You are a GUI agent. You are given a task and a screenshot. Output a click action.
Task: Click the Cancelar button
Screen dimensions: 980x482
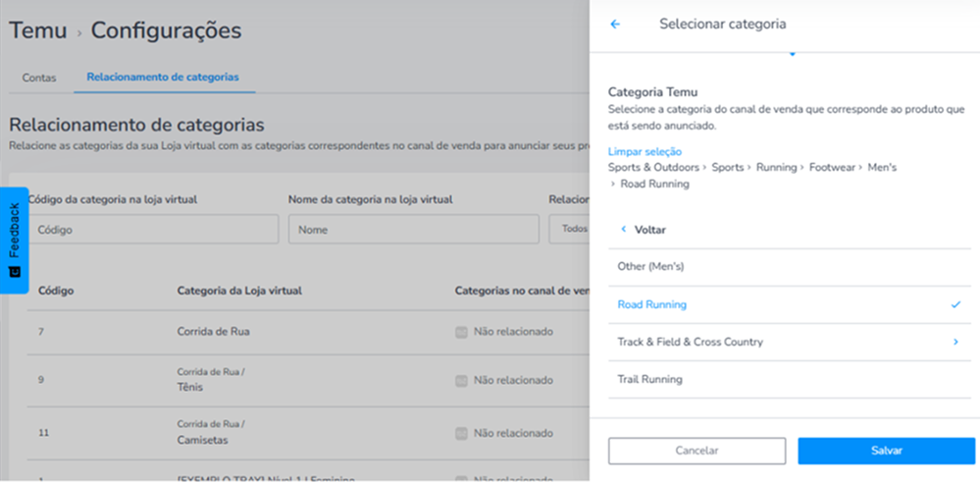click(x=696, y=451)
